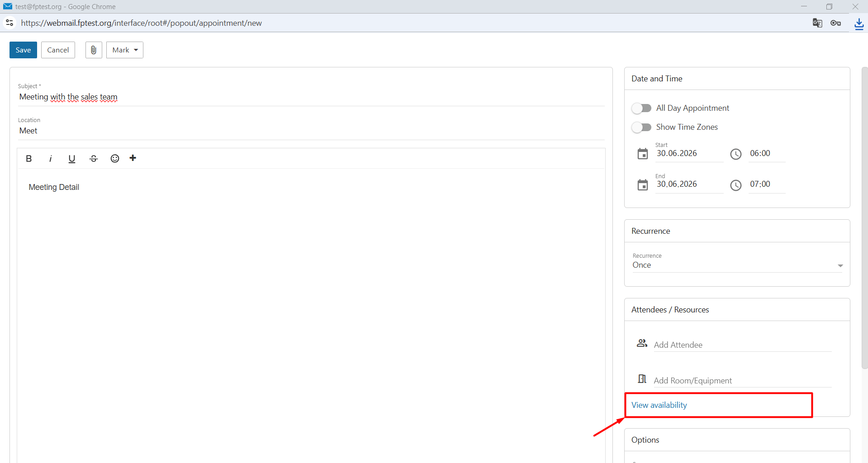Viewport: 868px width, 463px height.
Task: Open the end date calendar picker
Action: point(642,184)
